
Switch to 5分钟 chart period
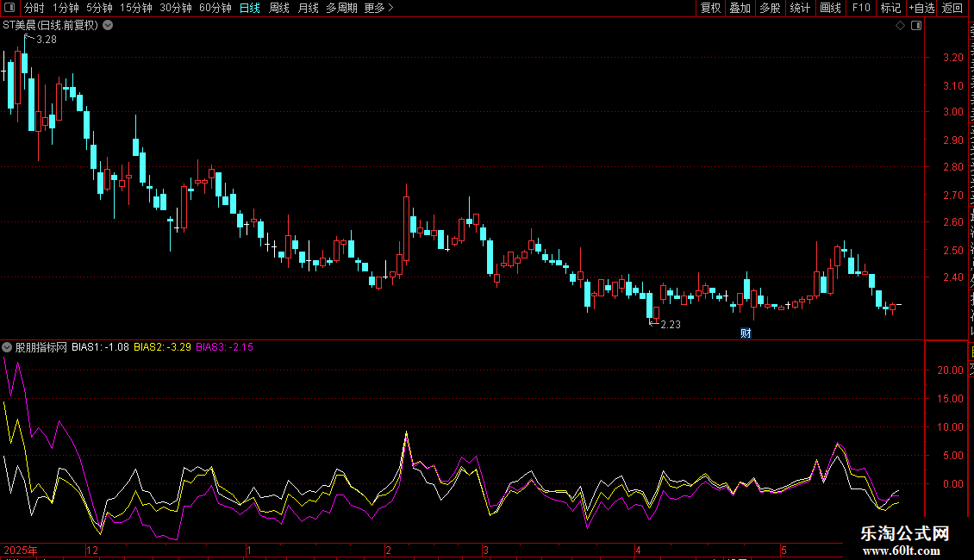(x=99, y=8)
